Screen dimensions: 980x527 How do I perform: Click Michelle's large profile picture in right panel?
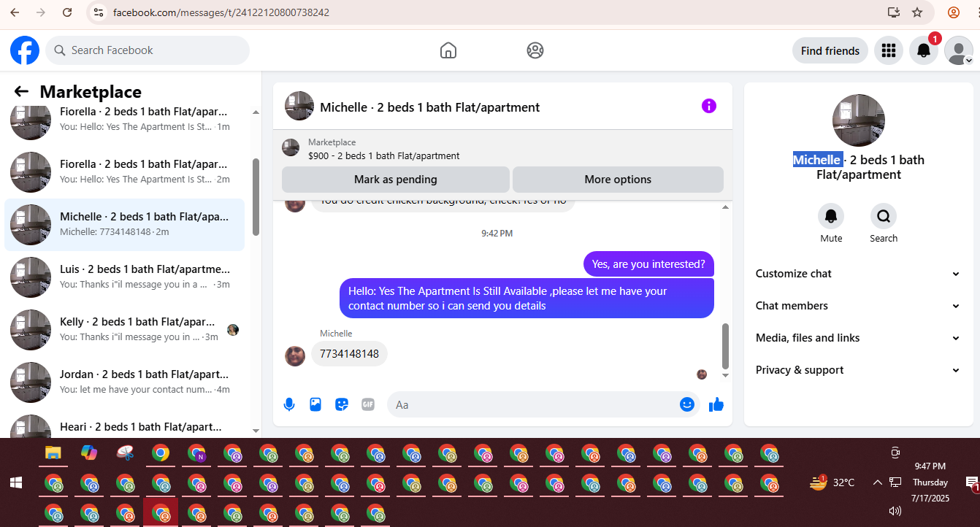click(859, 120)
